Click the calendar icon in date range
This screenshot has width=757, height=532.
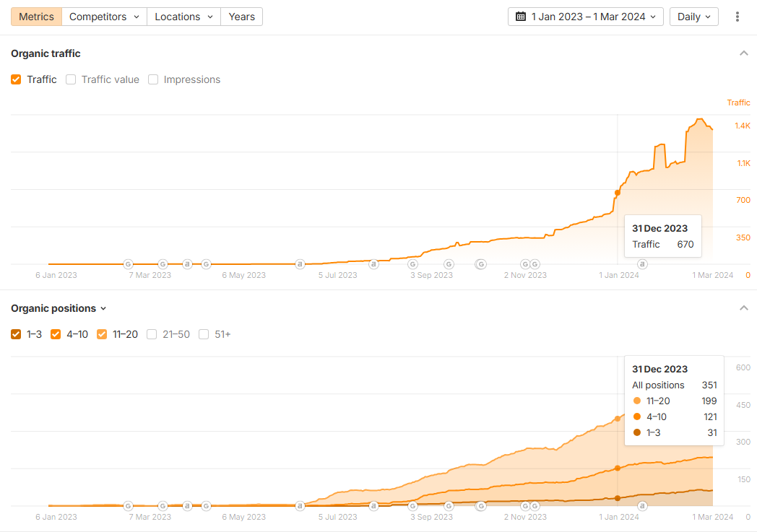(x=520, y=17)
